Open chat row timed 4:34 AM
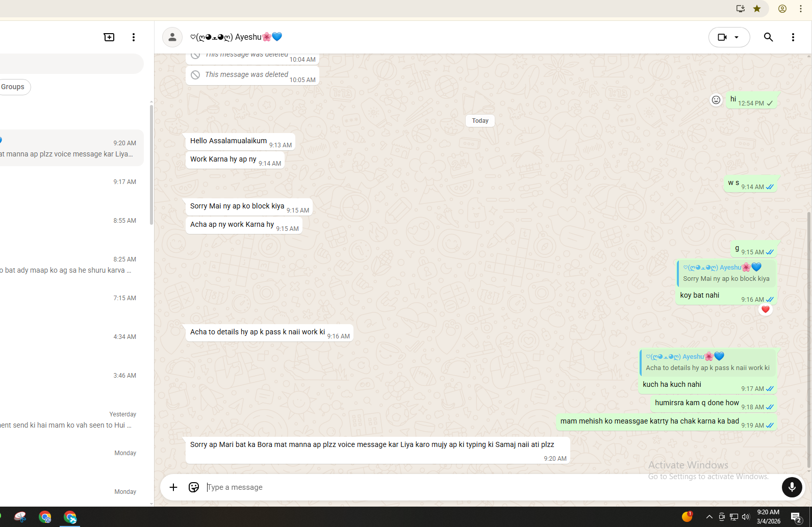Screen dimensions: 812x527 [71, 341]
